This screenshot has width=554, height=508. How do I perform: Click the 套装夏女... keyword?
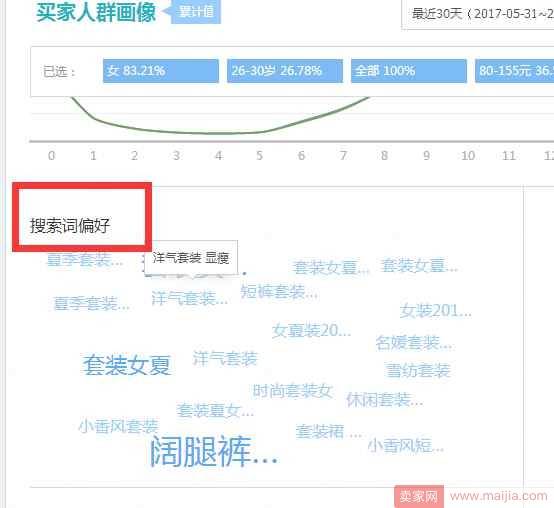[x=215, y=410]
